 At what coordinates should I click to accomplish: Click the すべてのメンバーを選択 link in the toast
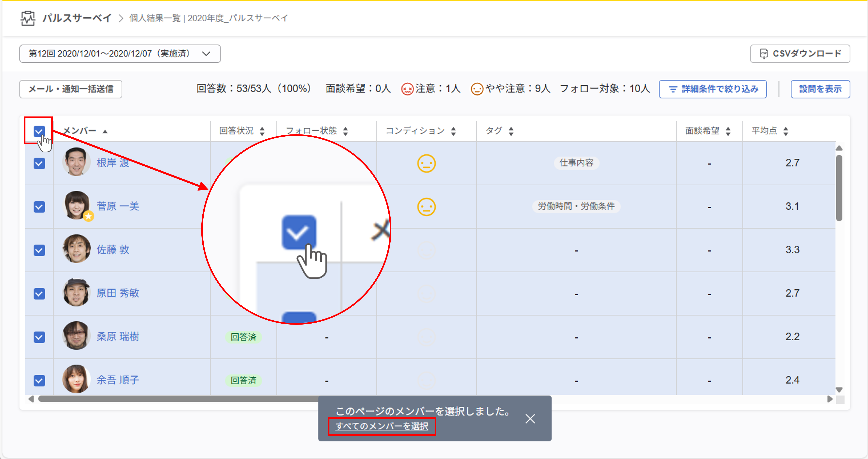pos(382,427)
